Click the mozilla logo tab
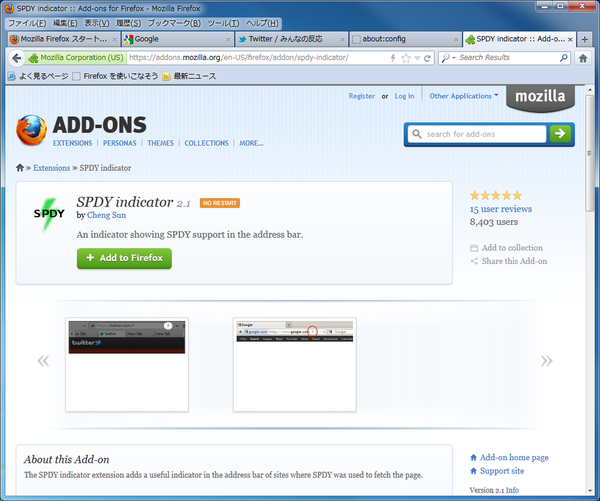 point(540,98)
